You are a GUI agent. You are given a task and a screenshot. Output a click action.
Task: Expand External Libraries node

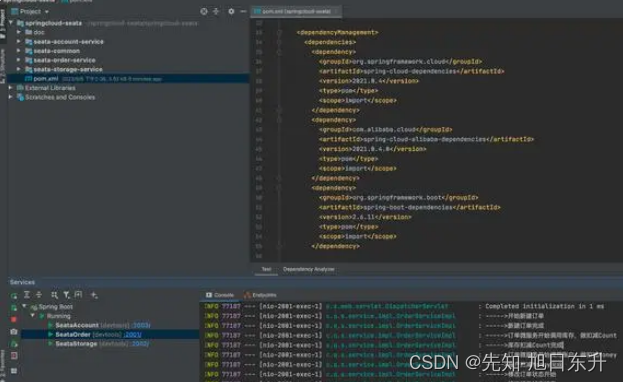[x=11, y=88]
